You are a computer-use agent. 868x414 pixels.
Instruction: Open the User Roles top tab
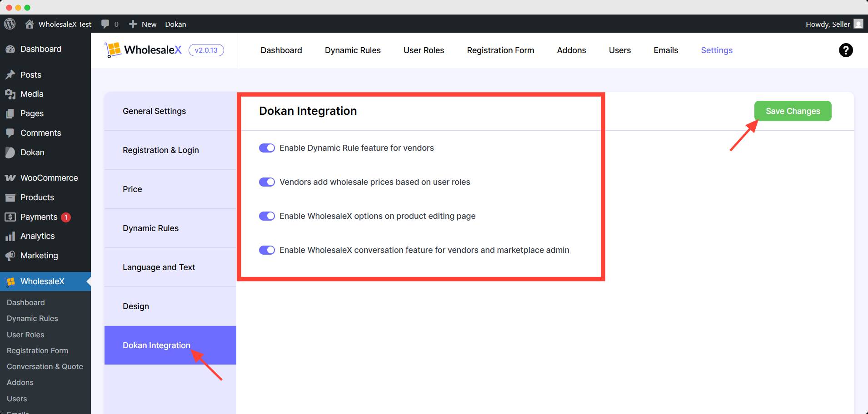pos(424,50)
